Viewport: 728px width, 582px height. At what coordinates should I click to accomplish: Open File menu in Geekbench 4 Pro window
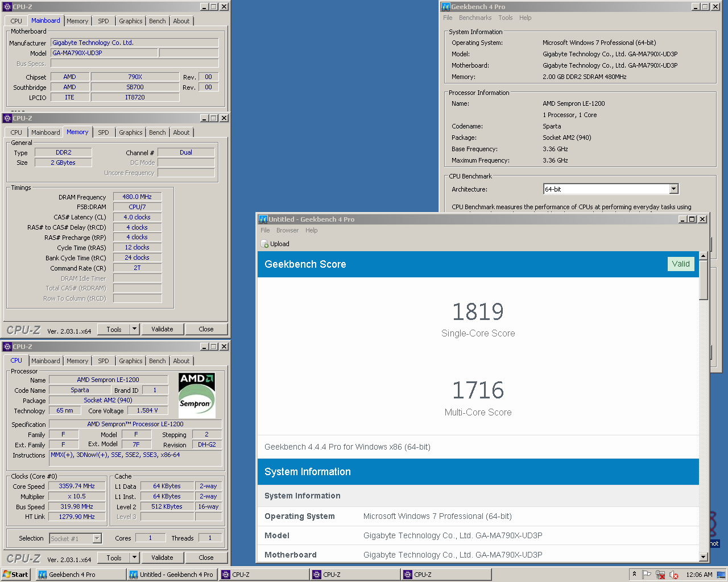448,18
